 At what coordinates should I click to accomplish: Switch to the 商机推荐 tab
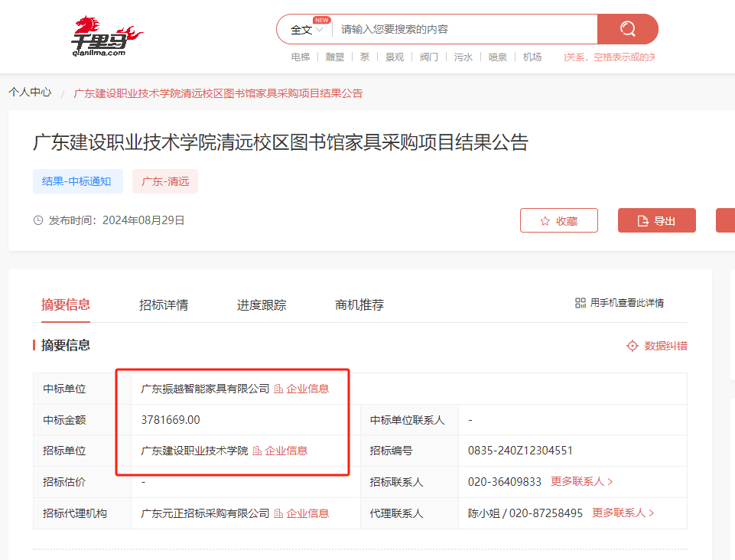(x=359, y=304)
